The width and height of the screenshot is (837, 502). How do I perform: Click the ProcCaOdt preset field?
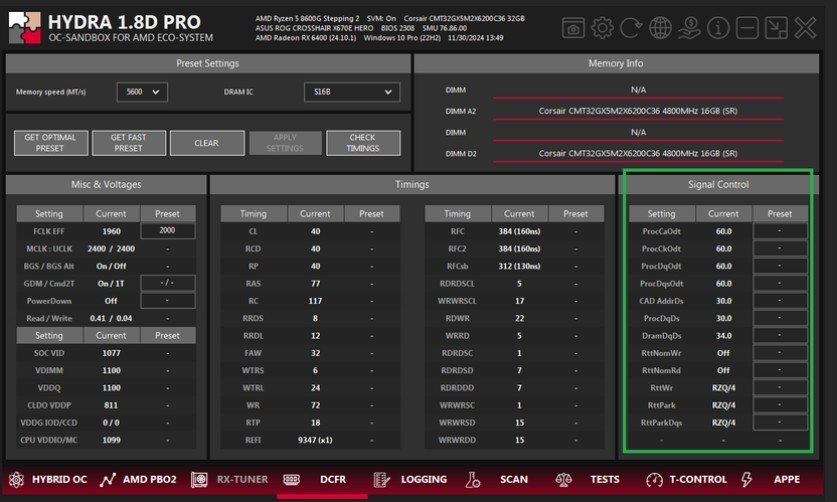780,231
